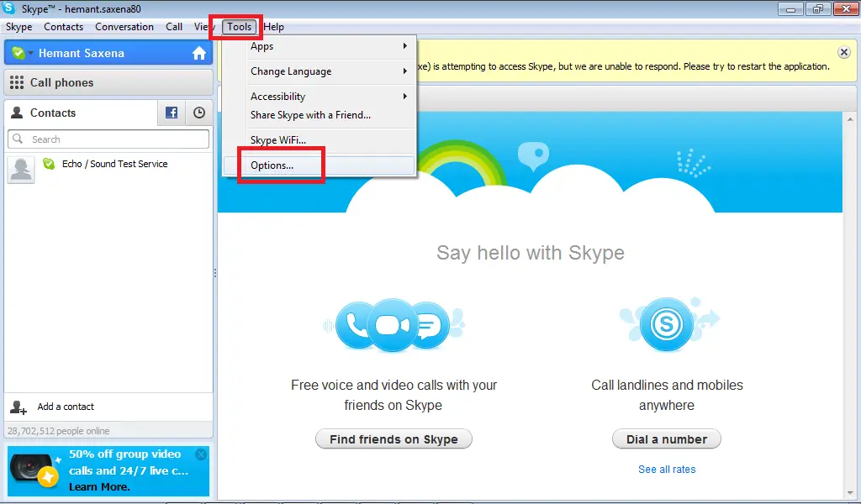Click the voice and video call illustration icon
Screen dimensions: 861x504
coord(393,325)
